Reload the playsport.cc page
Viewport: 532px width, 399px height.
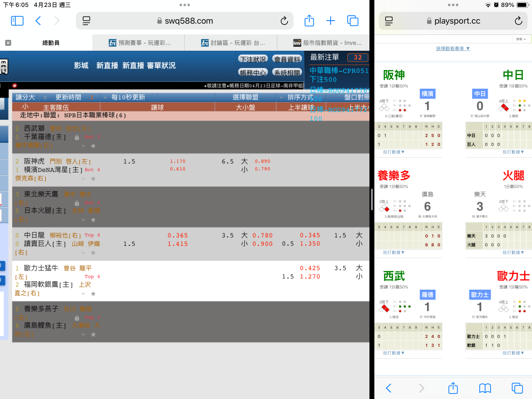[x=518, y=21]
